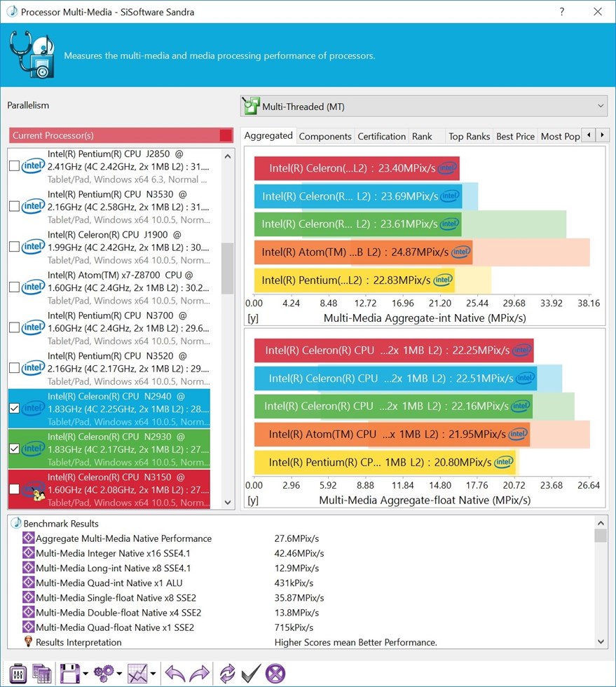Check the Pentium N3700 checkbox
This screenshot has height=687, width=616.
pos(14,327)
